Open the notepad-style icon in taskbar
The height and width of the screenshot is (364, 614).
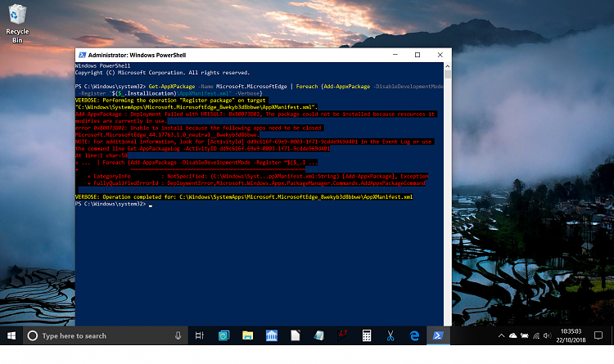318,336
